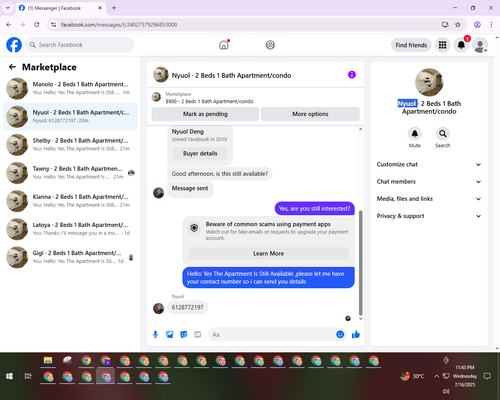Choose a sticker icon in composer

(x=184, y=334)
